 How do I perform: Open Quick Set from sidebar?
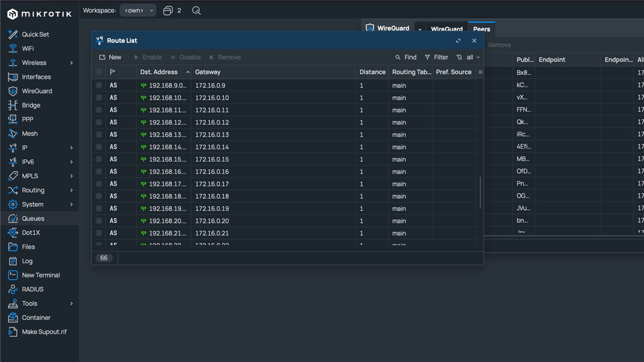point(35,34)
